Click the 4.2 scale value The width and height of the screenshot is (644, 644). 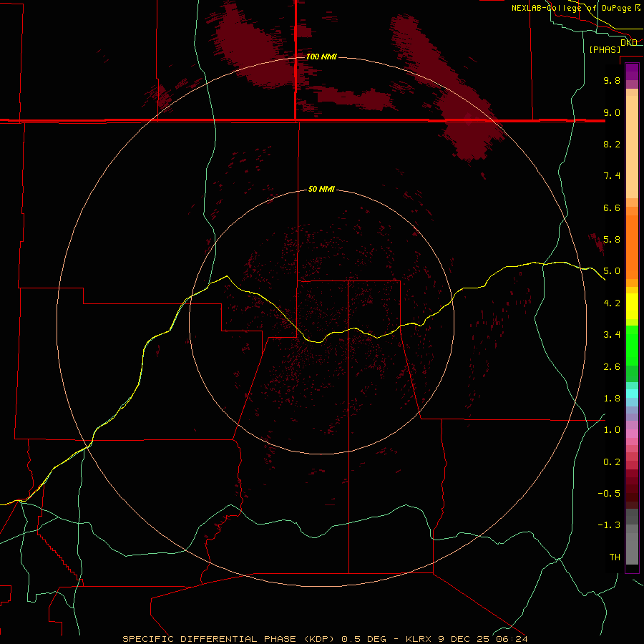(x=612, y=303)
